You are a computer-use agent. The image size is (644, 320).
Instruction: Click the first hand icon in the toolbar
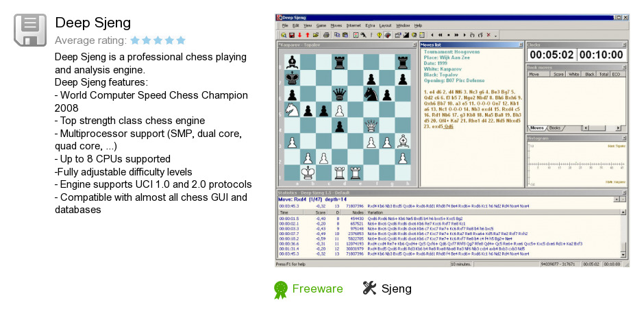[x=472, y=35]
